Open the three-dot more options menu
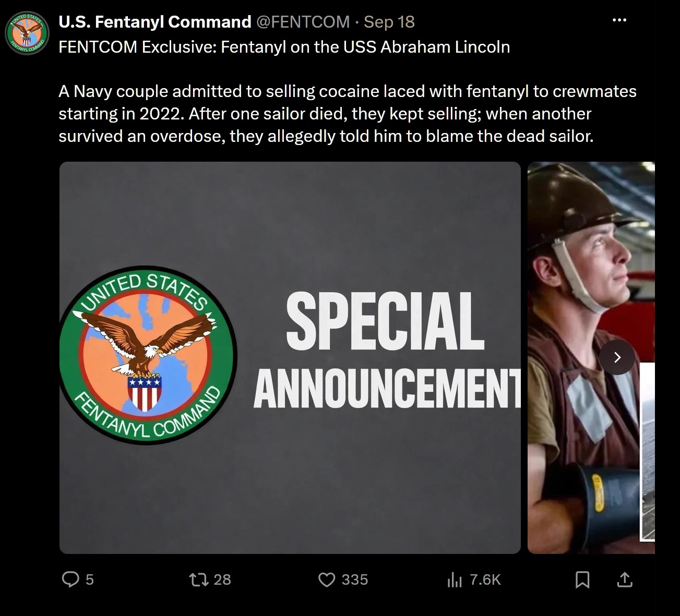The image size is (680, 616). pos(619,20)
